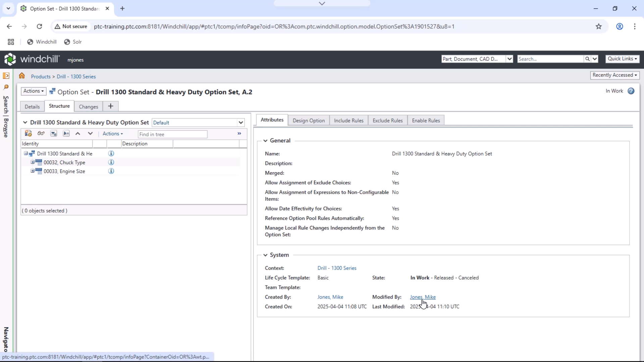Bookmark this page with star icon
Screen dimensions: 644x362
[599, 26]
